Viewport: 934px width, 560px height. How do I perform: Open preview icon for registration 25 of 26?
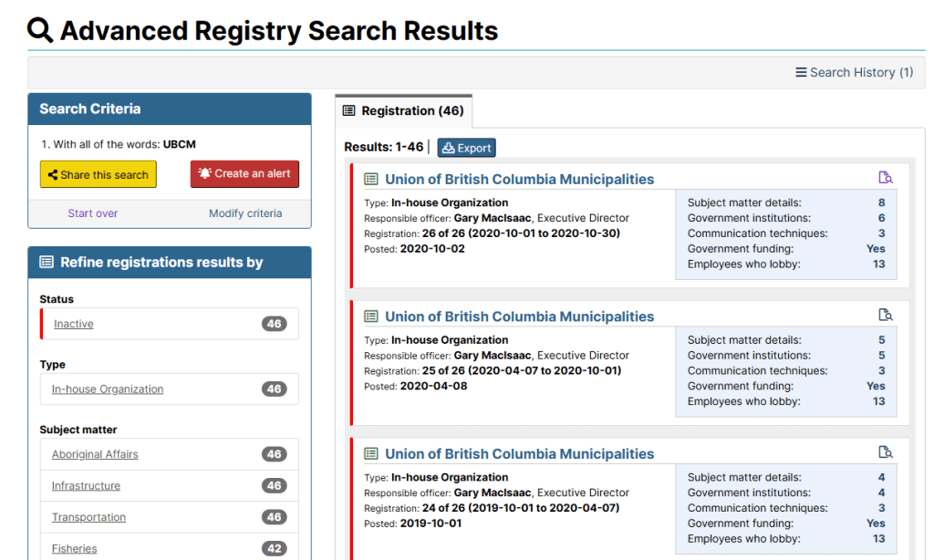(x=885, y=315)
